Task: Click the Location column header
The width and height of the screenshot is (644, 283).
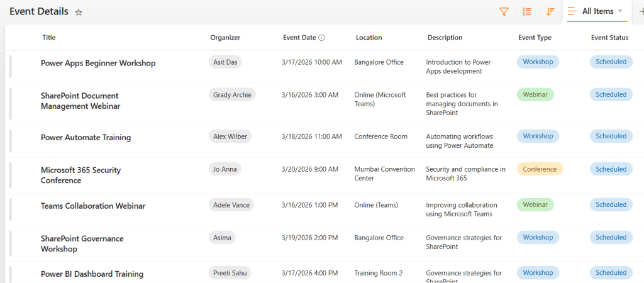Action: click(369, 37)
